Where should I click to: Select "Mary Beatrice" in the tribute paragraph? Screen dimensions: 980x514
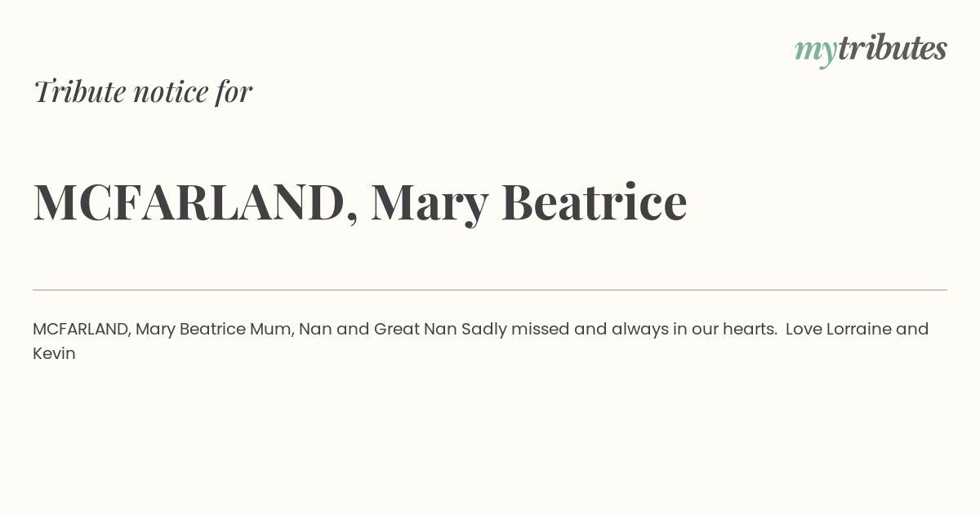[190, 330]
